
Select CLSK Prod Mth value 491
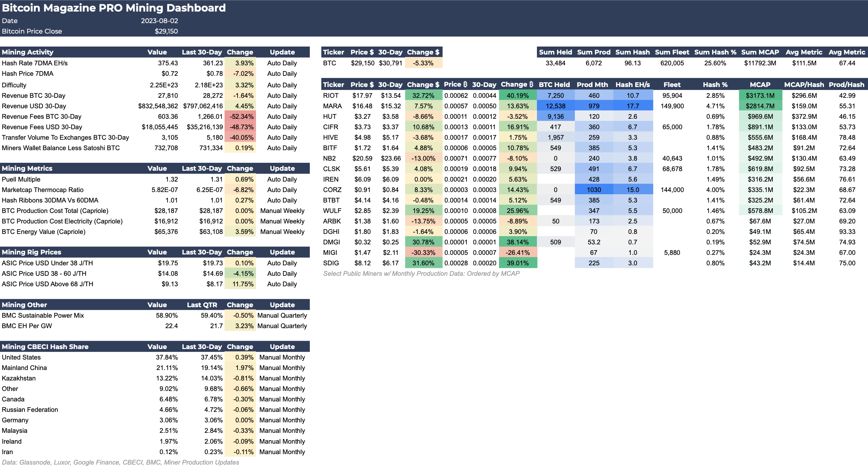594,169
